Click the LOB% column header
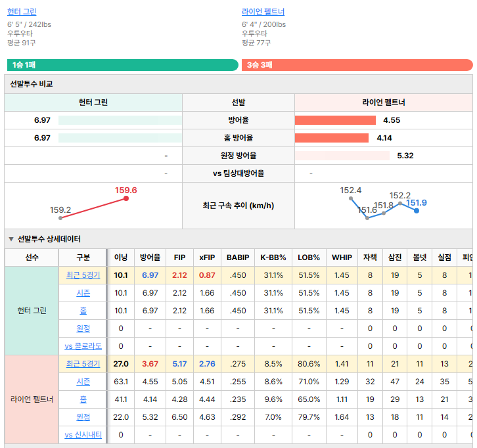This screenshot has height=448, width=477. 309,258
